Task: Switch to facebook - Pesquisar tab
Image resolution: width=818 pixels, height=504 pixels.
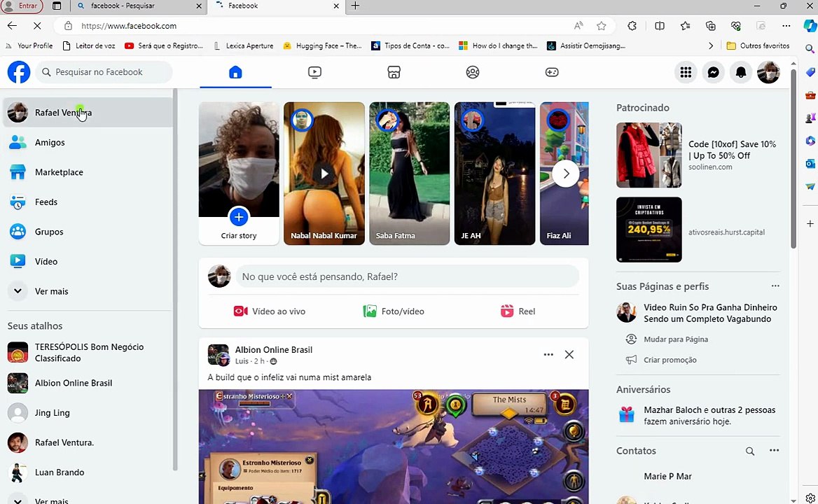Action: point(139,6)
